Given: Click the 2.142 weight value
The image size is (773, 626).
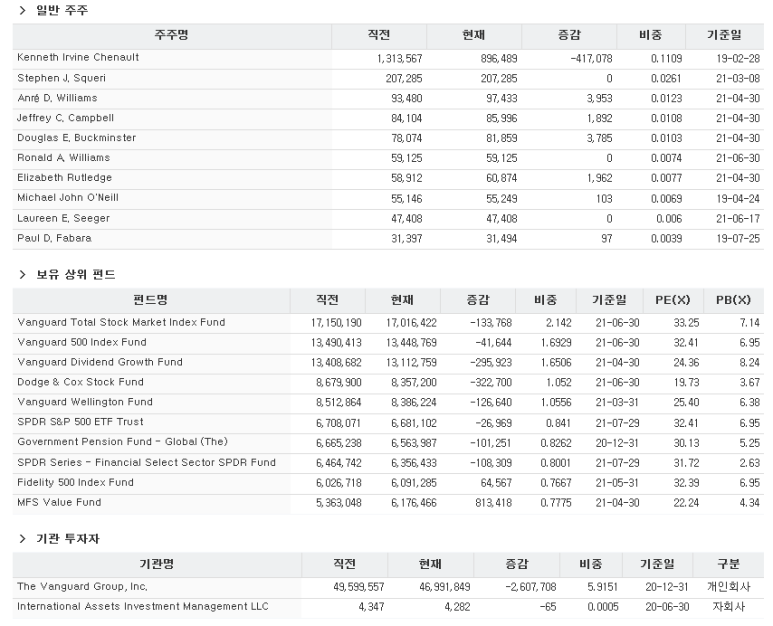Looking at the screenshot, I should click(559, 323).
